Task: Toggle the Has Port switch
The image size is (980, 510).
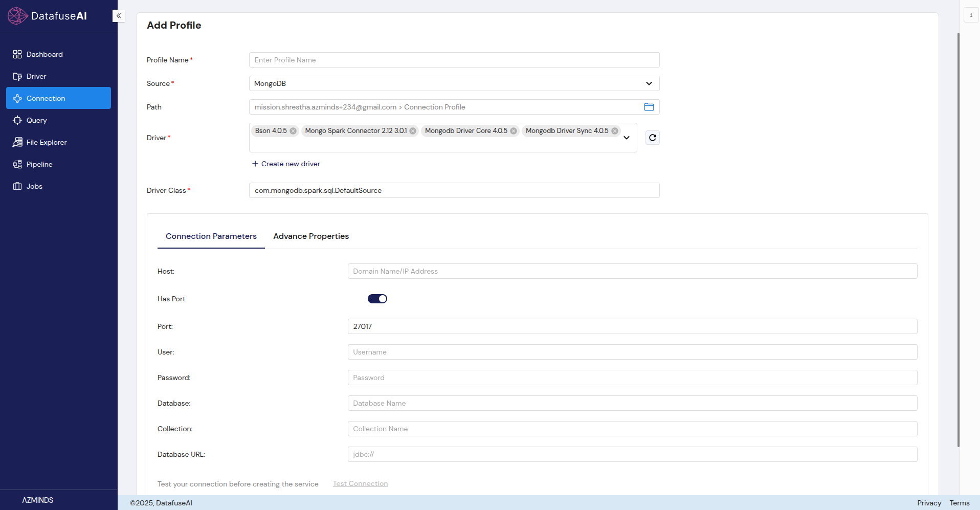Action: point(377,299)
